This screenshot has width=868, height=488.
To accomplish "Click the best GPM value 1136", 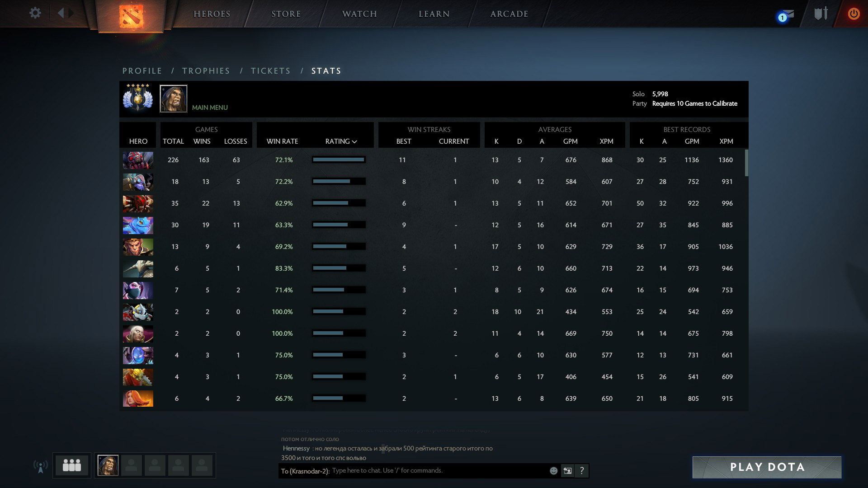I will [692, 160].
